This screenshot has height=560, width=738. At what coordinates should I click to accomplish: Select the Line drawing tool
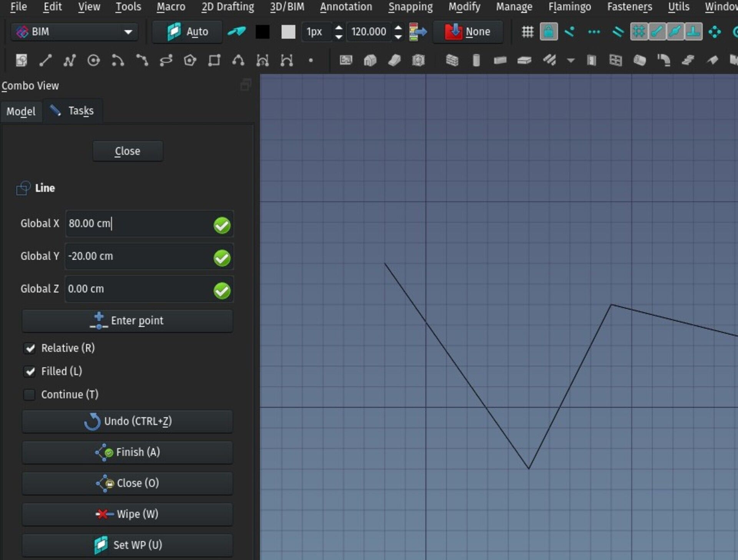click(x=46, y=60)
